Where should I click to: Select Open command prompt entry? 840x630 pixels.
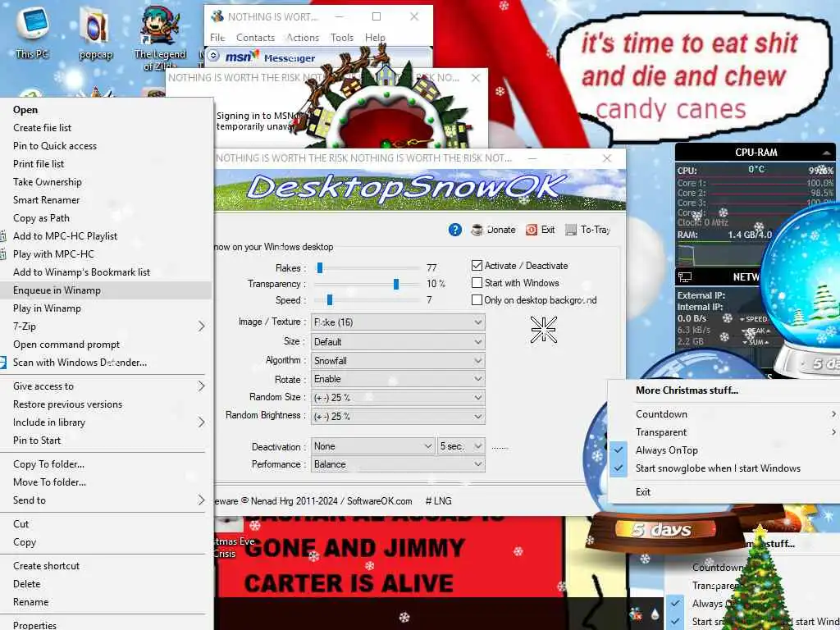tap(106, 345)
